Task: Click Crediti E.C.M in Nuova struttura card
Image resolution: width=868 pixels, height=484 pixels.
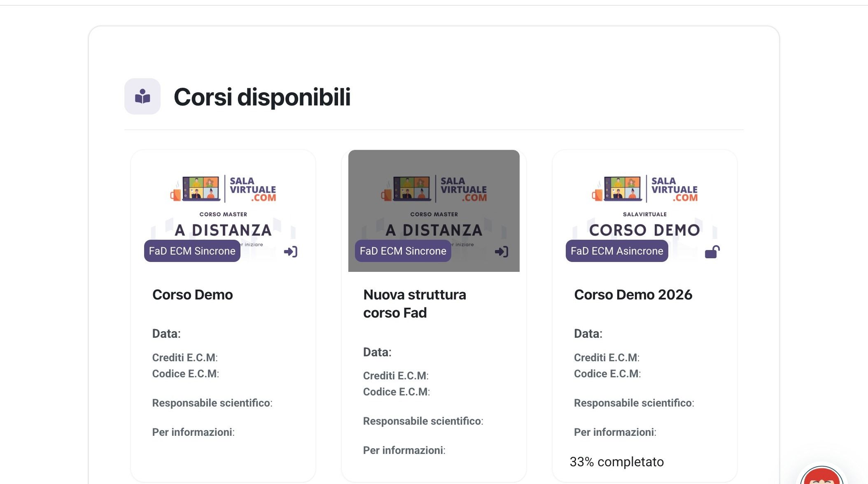Action: tap(396, 376)
